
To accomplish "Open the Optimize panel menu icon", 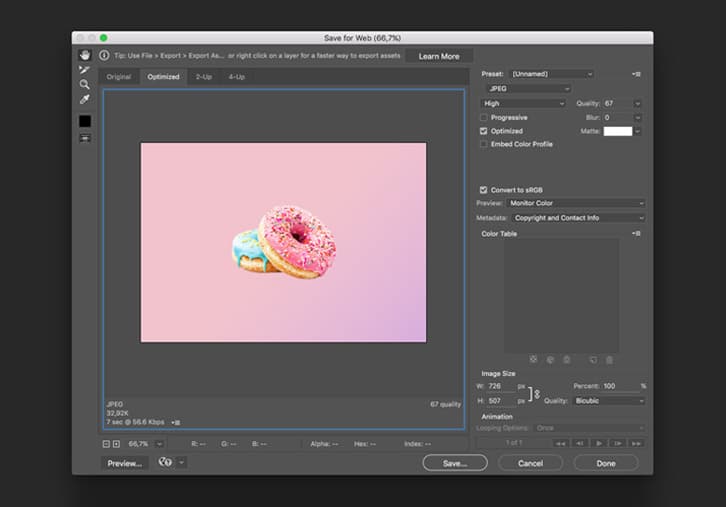I will 637,74.
